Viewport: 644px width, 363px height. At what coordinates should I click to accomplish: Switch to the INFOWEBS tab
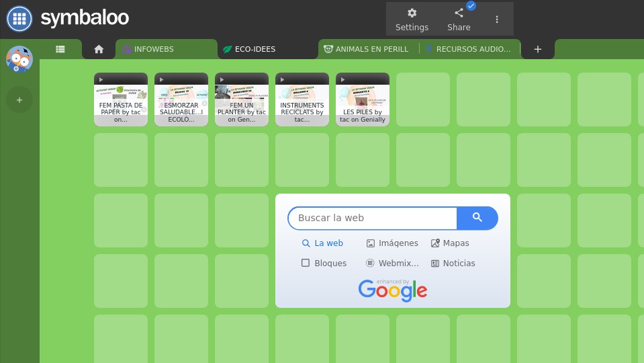click(153, 49)
